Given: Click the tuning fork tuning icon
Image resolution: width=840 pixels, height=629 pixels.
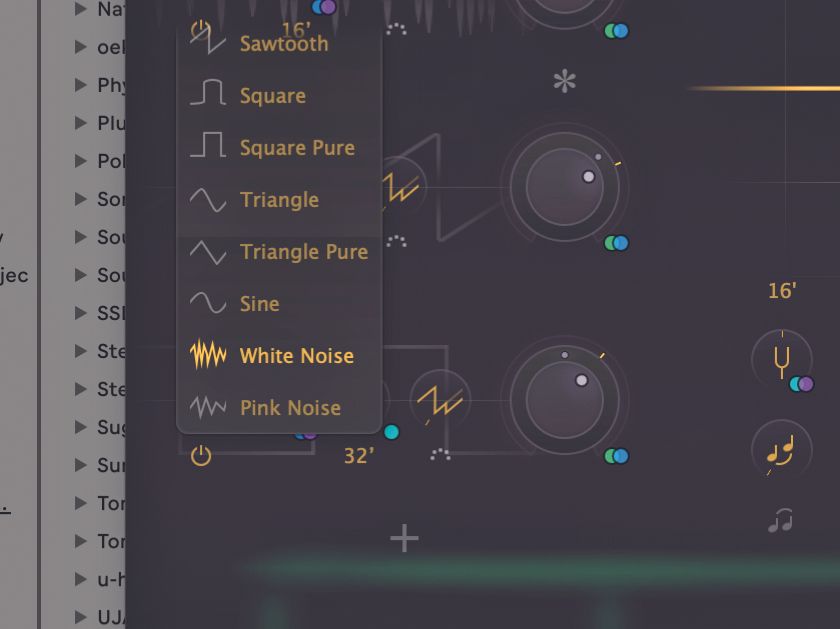Looking at the screenshot, I should tap(783, 360).
